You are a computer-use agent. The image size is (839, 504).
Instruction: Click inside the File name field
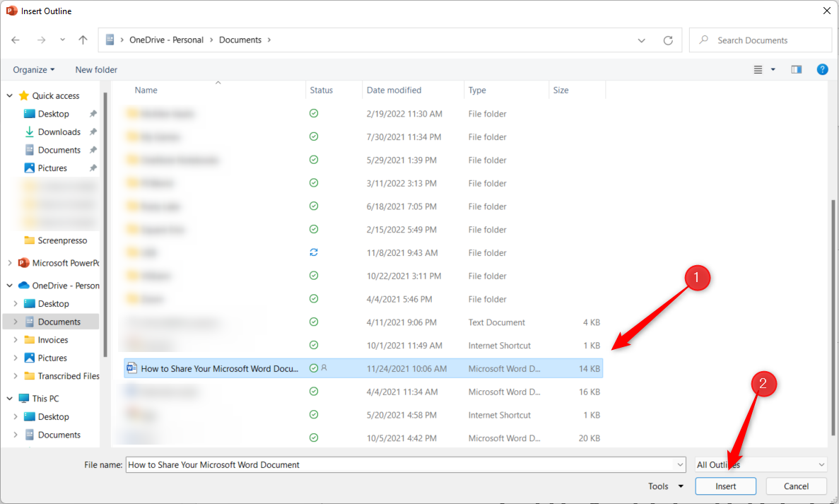353,464
